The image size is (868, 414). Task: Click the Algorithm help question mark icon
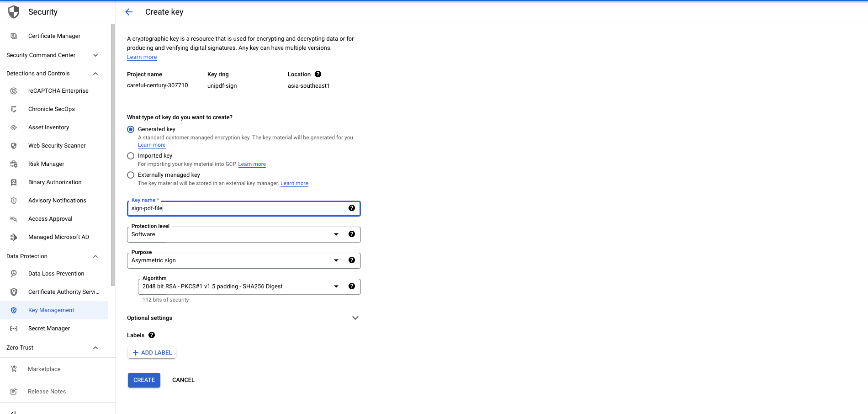click(x=351, y=286)
